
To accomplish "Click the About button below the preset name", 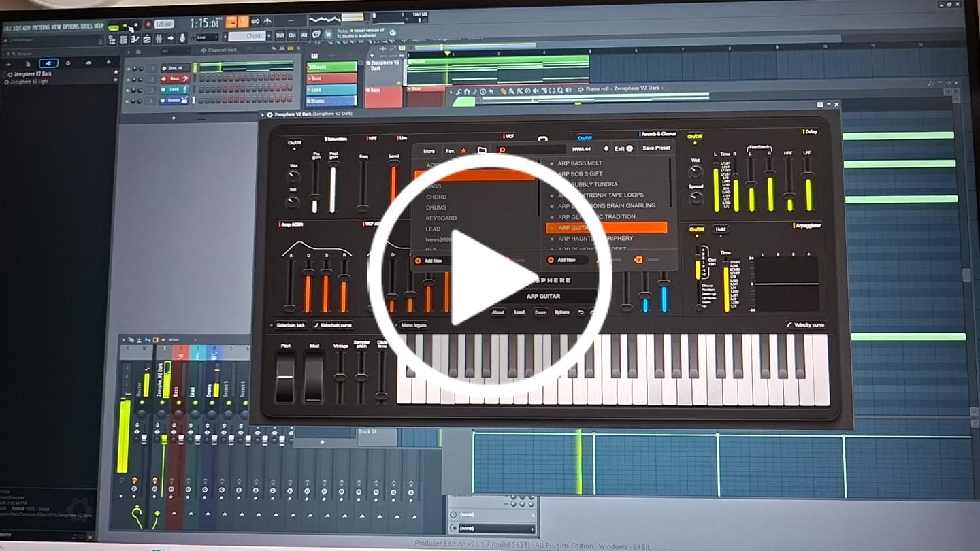I will click(498, 312).
